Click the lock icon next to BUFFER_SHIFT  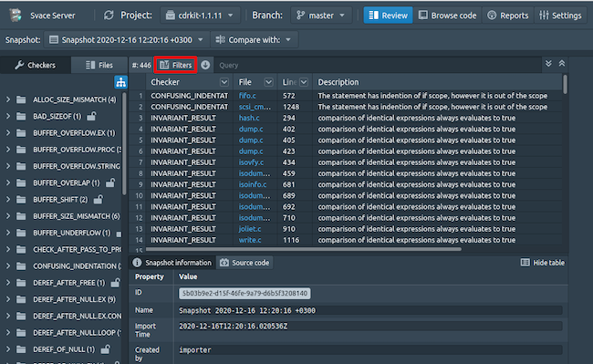click(98, 199)
